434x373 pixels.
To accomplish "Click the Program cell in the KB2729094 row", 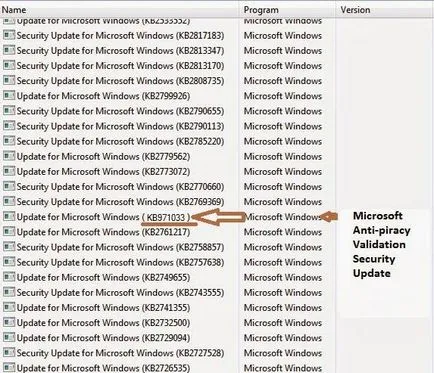I will (283, 338).
